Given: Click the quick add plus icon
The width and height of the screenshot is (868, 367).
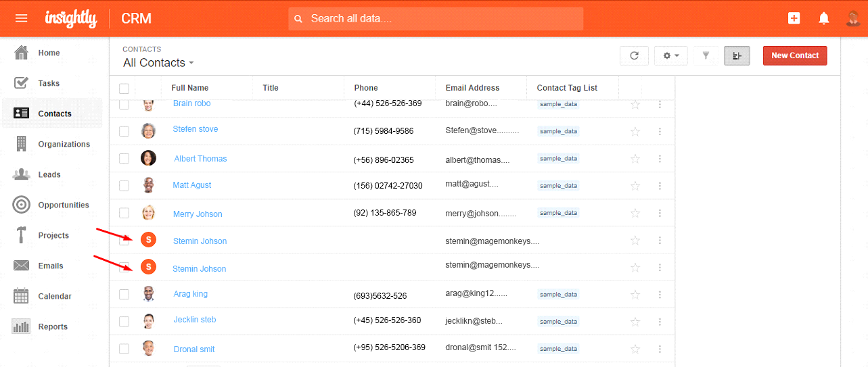Looking at the screenshot, I should click(794, 18).
